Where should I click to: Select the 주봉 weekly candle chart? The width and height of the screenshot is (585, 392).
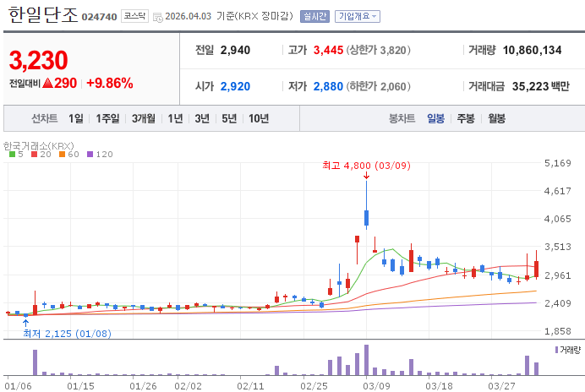click(466, 118)
